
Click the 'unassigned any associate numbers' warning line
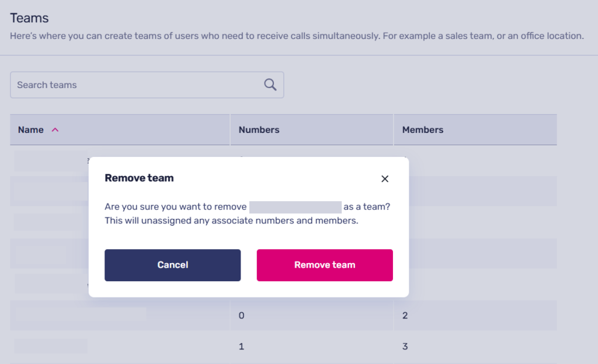231,220
